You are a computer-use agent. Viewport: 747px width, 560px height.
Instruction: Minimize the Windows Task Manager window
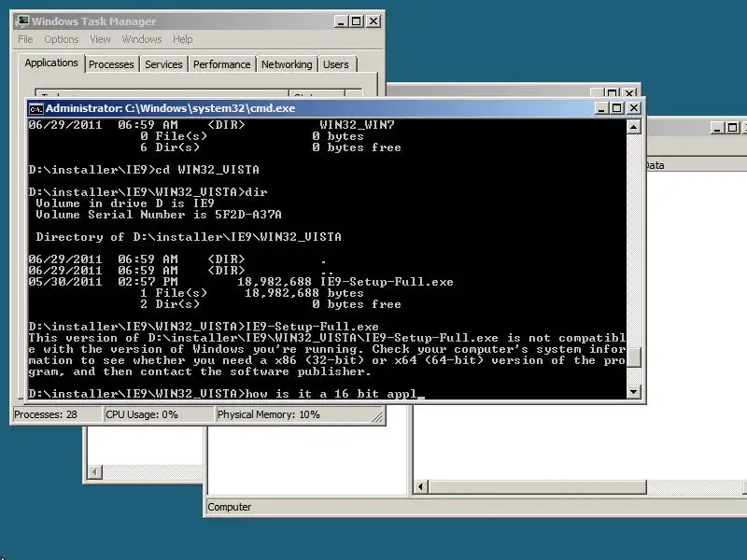coord(340,21)
